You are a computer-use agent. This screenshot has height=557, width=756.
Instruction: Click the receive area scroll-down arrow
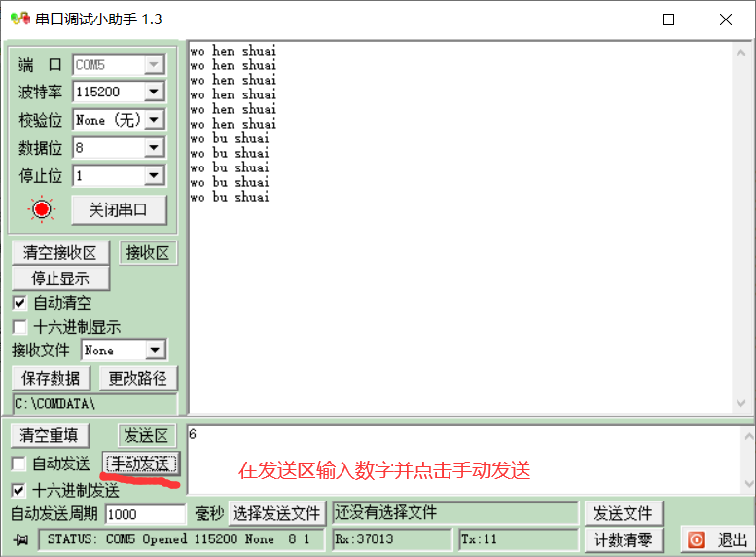[x=741, y=403]
